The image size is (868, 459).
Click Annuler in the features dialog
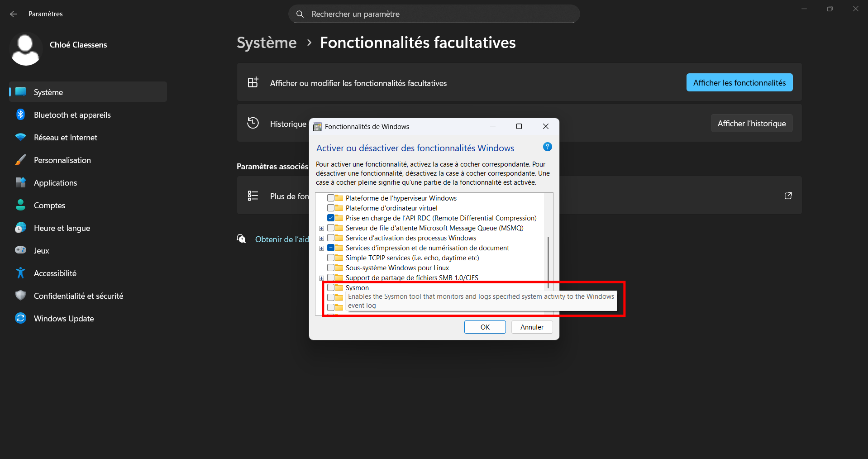[x=532, y=327]
